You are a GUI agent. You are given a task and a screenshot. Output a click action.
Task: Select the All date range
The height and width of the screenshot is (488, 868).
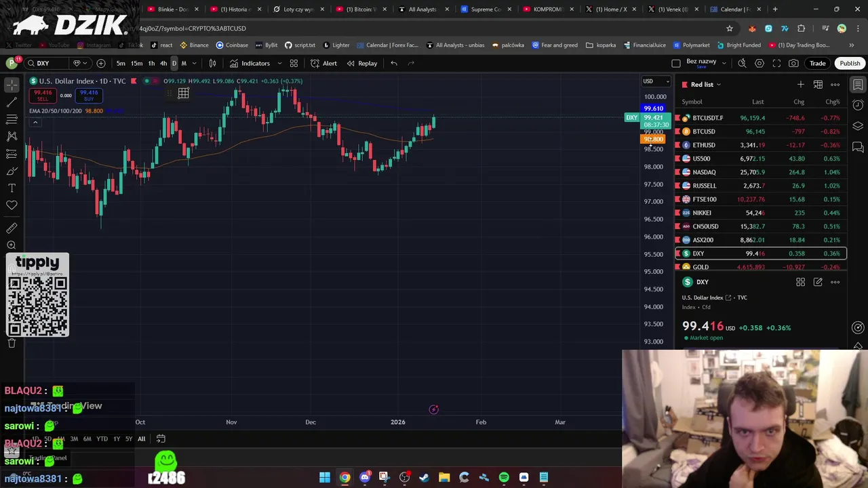pyautogui.click(x=141, y=439)
